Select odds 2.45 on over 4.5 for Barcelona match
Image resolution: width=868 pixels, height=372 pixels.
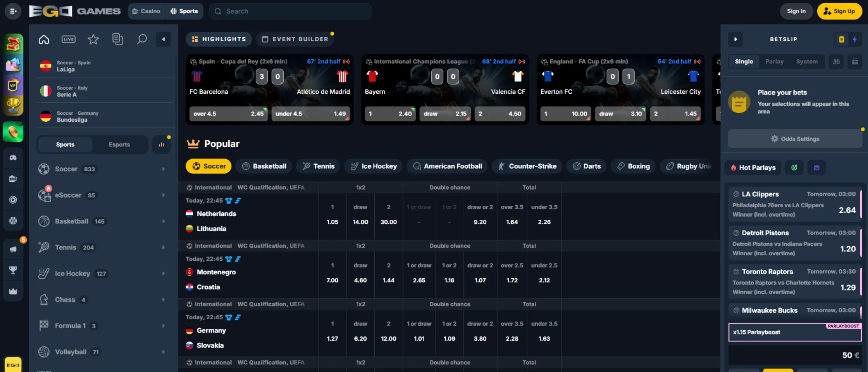[228, 114]
